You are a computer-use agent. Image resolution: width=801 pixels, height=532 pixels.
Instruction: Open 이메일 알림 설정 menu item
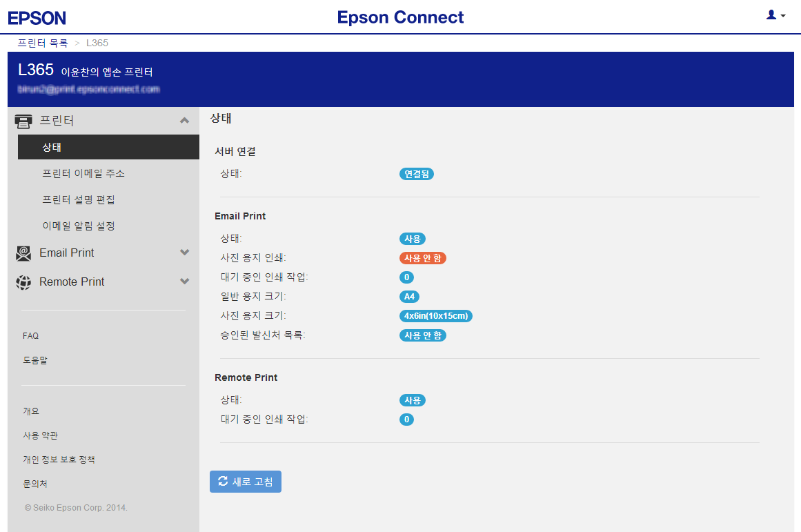(79, 226)
